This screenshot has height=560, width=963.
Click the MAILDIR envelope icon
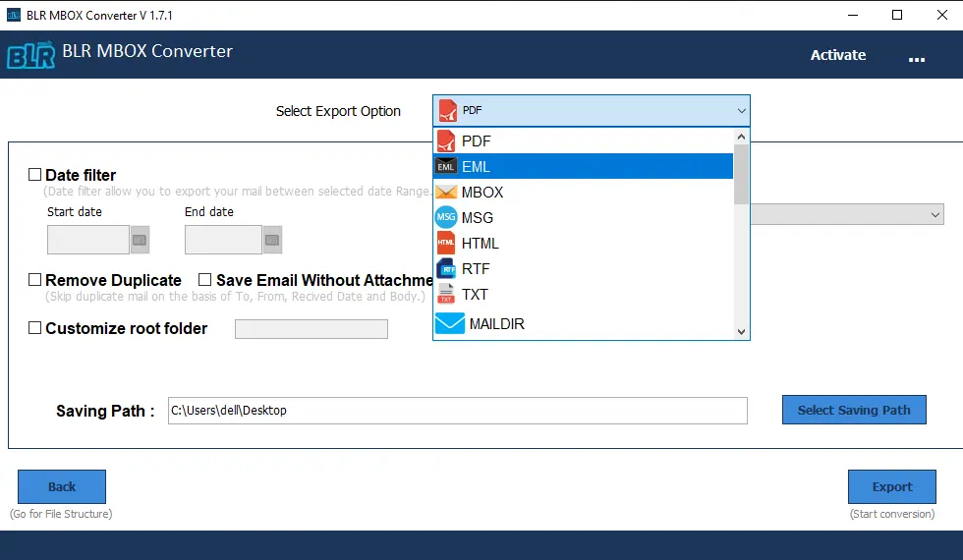point(450,323)
